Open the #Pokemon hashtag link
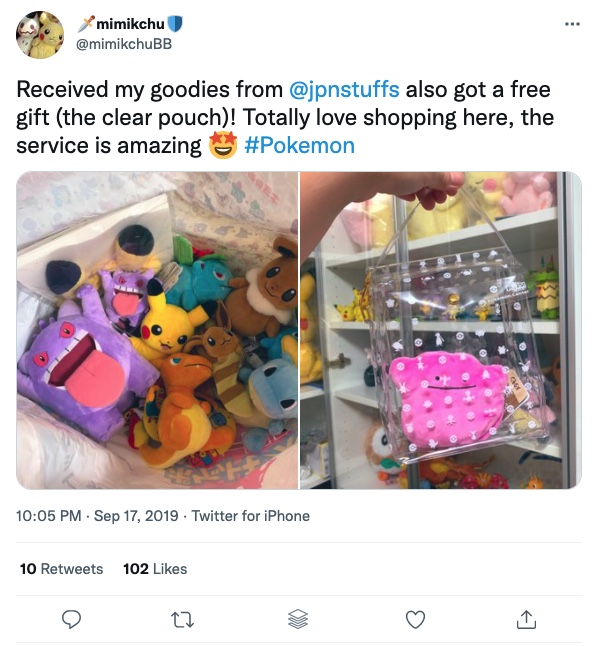The height and width of the screenshot is (647, 597). [x=300, y=146]
